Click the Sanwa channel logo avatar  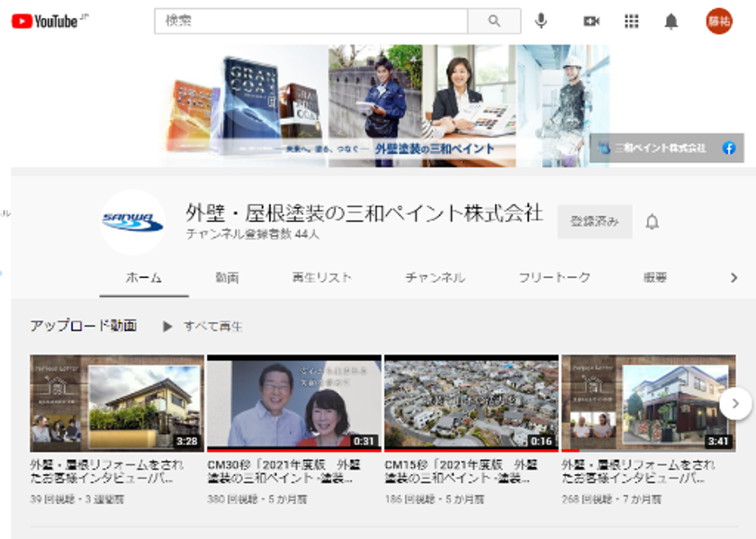pyautogui.click(x=132, y=221)
